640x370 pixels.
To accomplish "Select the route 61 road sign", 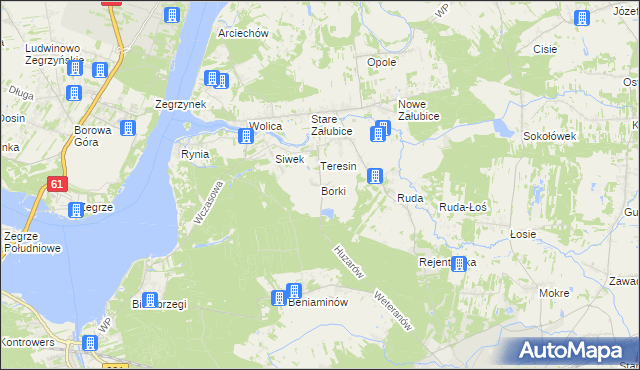I will 57,184.
